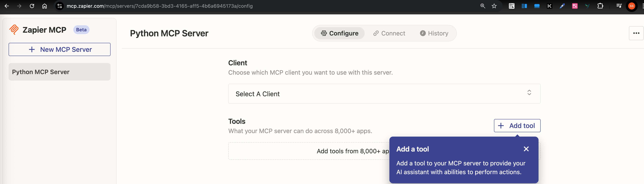The image size is (644, 184).
Task: Open the media controls playlist icon
Action: pyautogui.click(x=619, y=6)
